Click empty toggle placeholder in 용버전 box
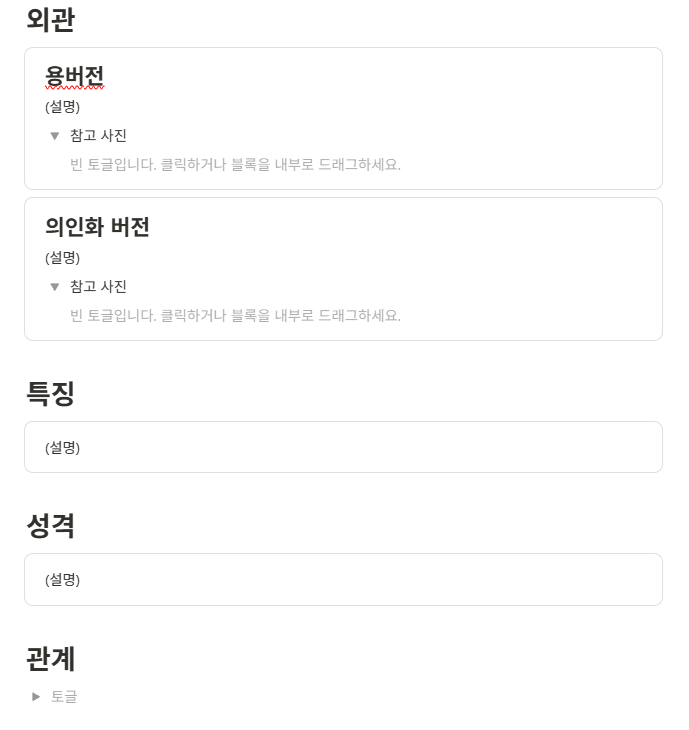The image size is (689, 730). (235, 165)
